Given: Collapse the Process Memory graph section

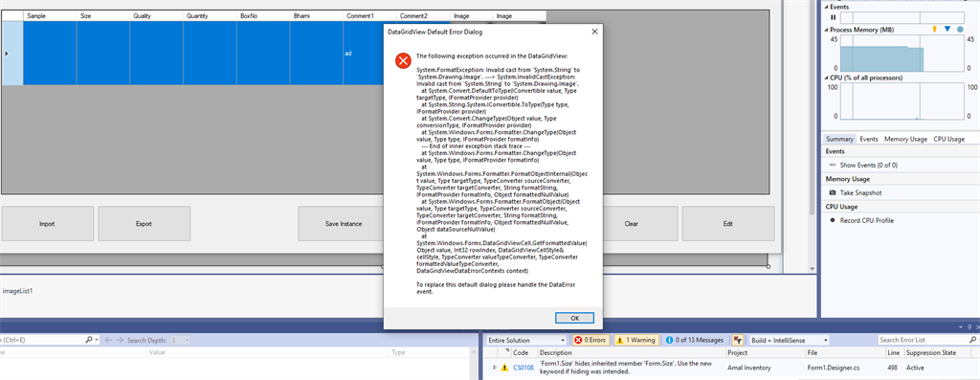Looking at the screenshot, I should pos(826,30).
